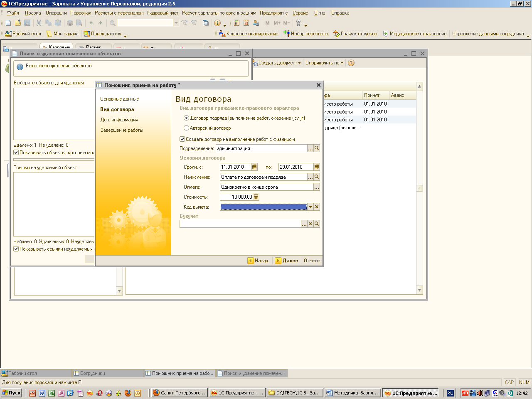Click the Пуск start button
Image resolution: width=532 pixels, height=399 pixels.
click(11, 393)
